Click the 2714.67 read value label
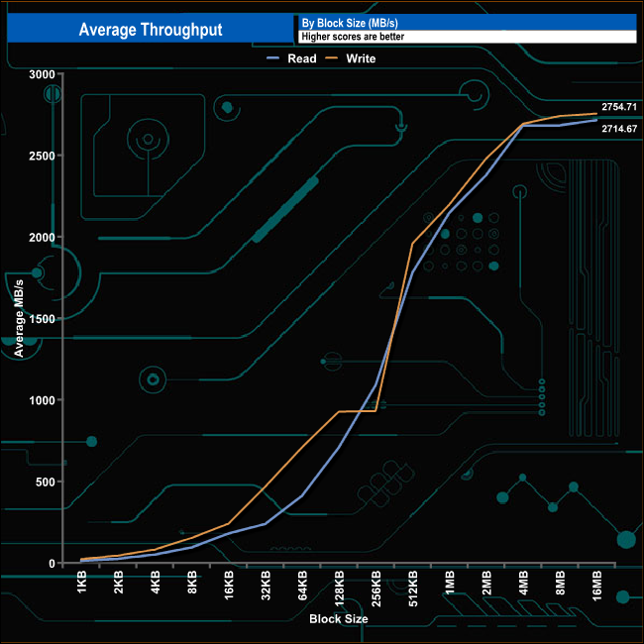Screen dimensions: 644x644 point(619,129)
